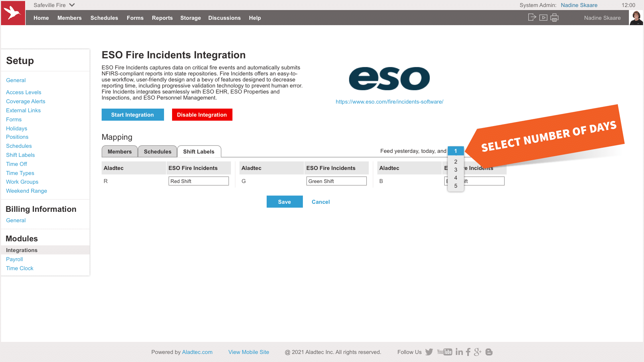Save the shift label mapping
This screenshot has width=644, height=362.
coord(284,202)
